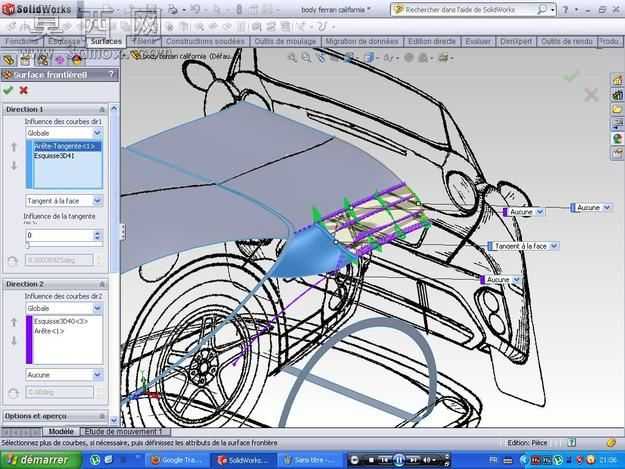Click the Print icon in title toolbar

(x=173, y=10)
